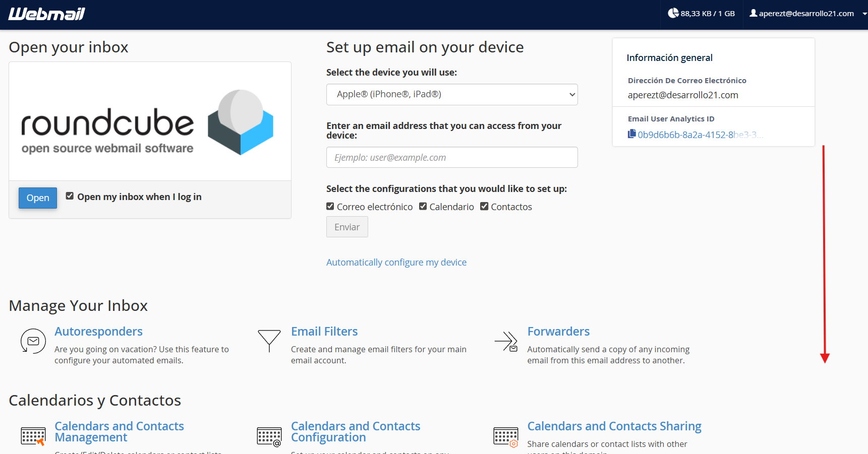
Task: Click the device email address input field
Action: point(452,157)
